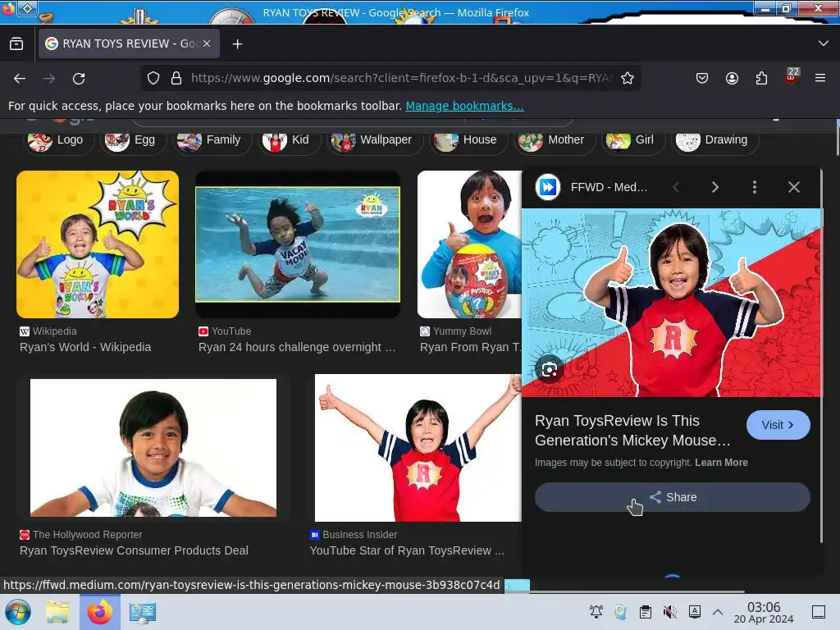Screen dimensions: 840x630
Task: Open the Yummy Bowl egg toy image
Action: pos(469,244)
